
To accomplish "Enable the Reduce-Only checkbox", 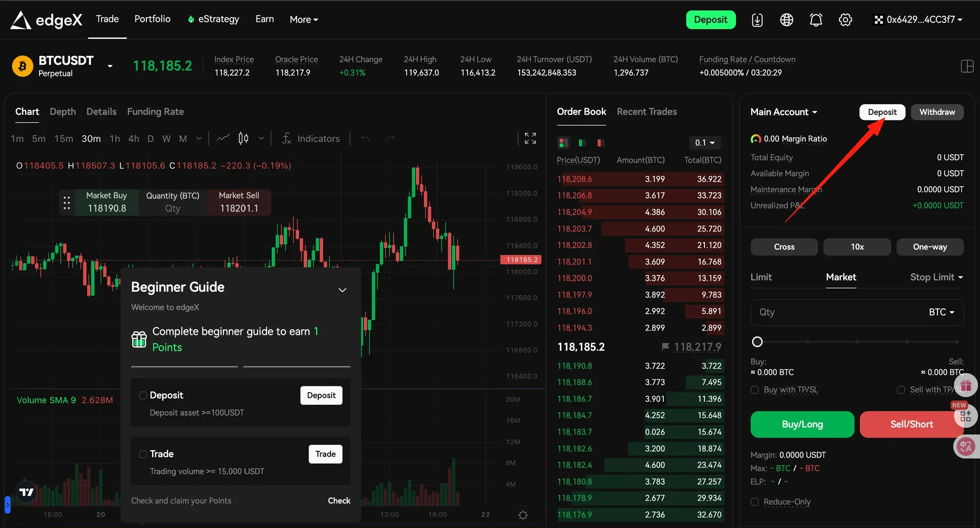I will [755, 502].
